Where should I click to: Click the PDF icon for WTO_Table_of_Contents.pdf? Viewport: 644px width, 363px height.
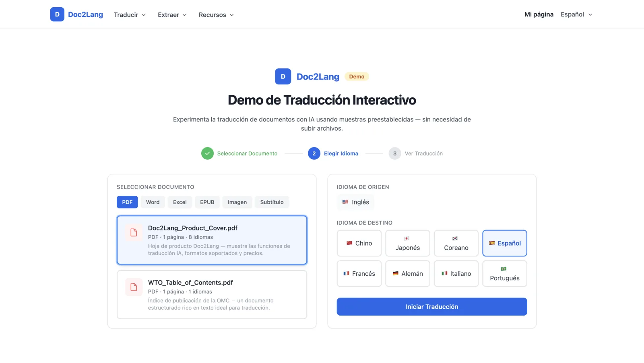point(134,287)
